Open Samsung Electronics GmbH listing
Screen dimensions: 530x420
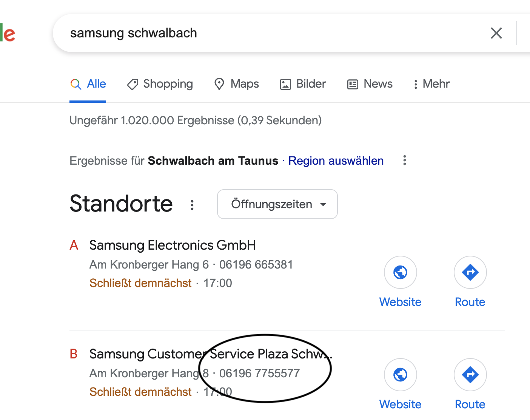173,246
